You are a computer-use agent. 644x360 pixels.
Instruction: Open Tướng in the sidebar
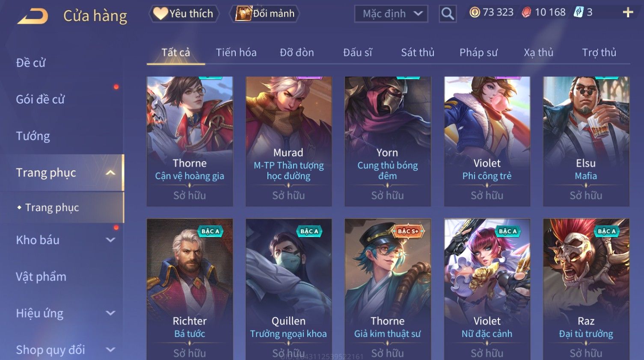pyautogui.click(x=33, y=136)
